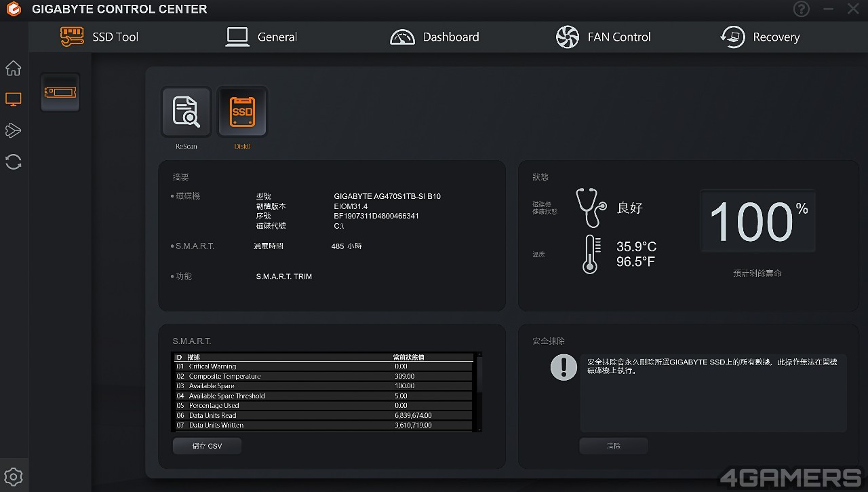
Task: Click the stethoscope health status icon
Action: click(591, 208)
